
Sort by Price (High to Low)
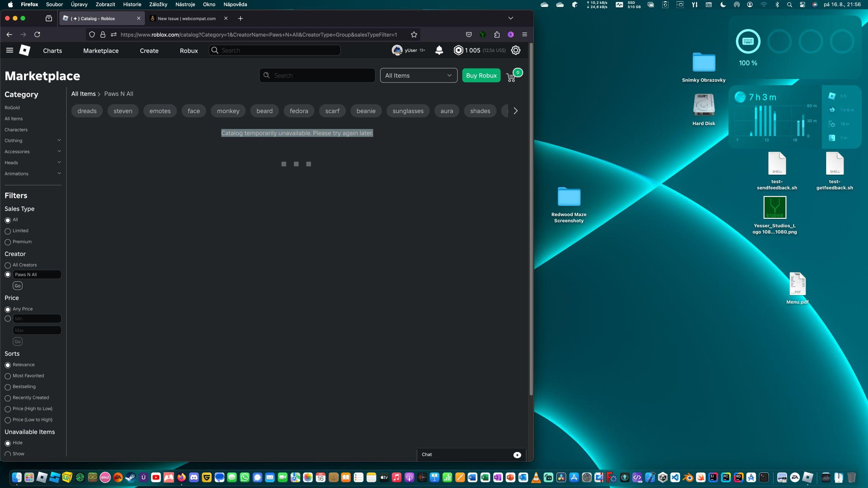(8, 409)
